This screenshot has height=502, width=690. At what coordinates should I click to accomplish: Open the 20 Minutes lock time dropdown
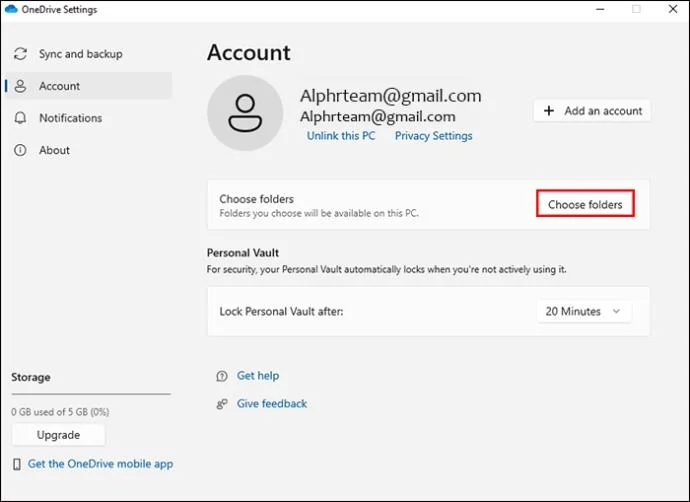[x=584, y=311]
